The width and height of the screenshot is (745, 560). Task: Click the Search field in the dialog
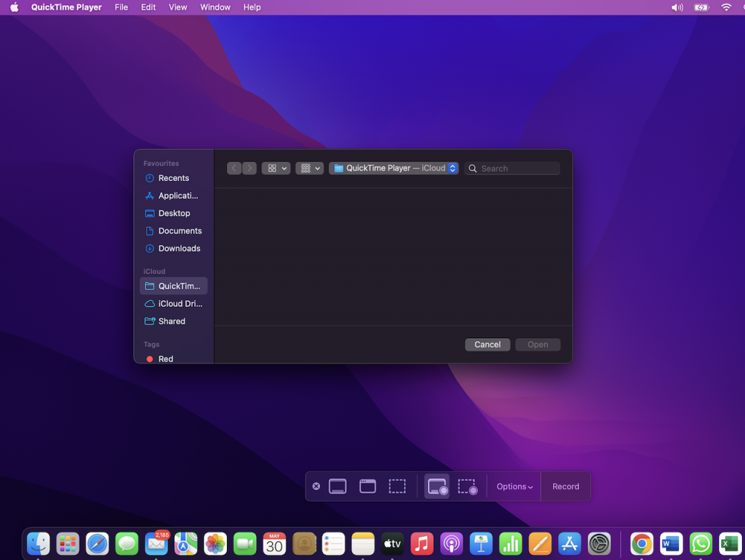pos(512,168)
